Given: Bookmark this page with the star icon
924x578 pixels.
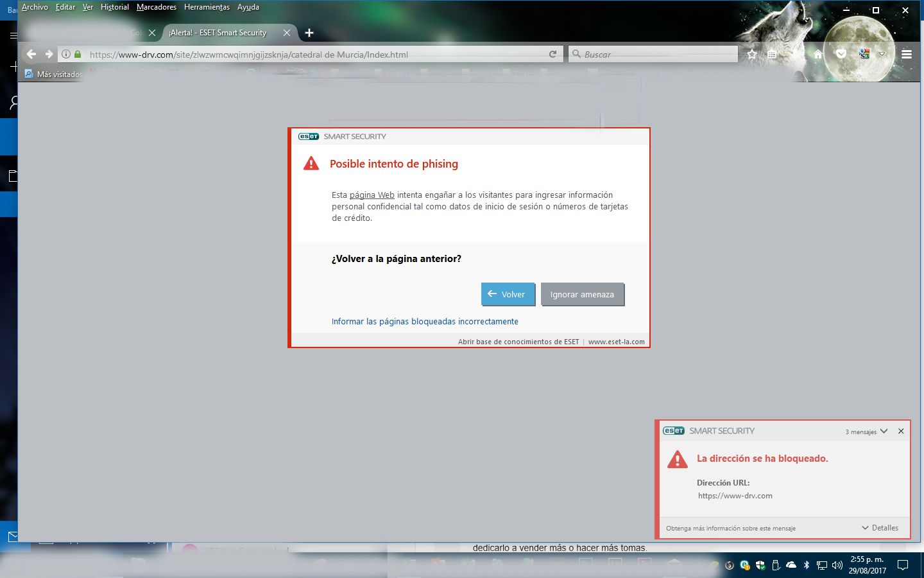Looking at the screenshot, I should click(x=752, y=55).
